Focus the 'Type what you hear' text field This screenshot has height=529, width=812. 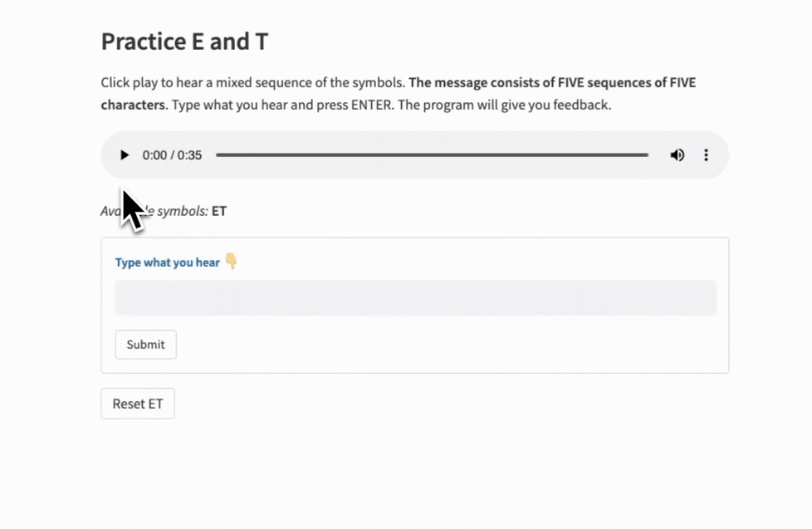(415, 297)
